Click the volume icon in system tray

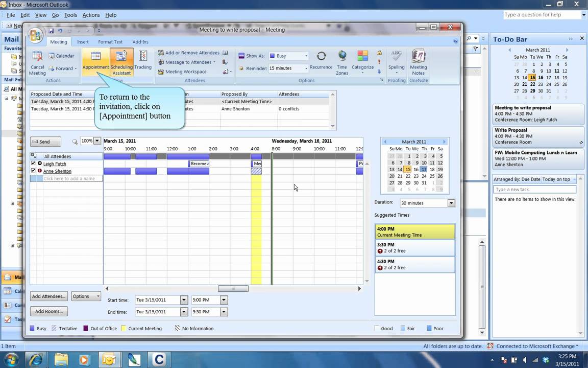[x=525, y=360]
